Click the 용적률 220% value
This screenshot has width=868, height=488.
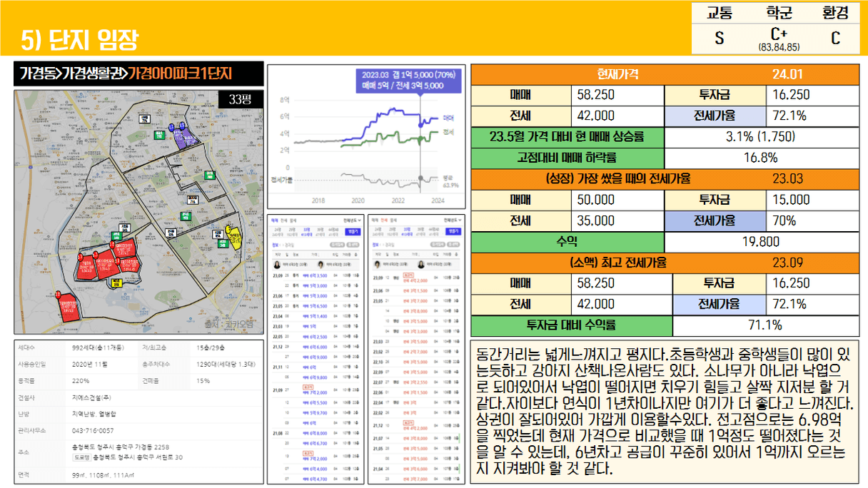click(80, 381)
